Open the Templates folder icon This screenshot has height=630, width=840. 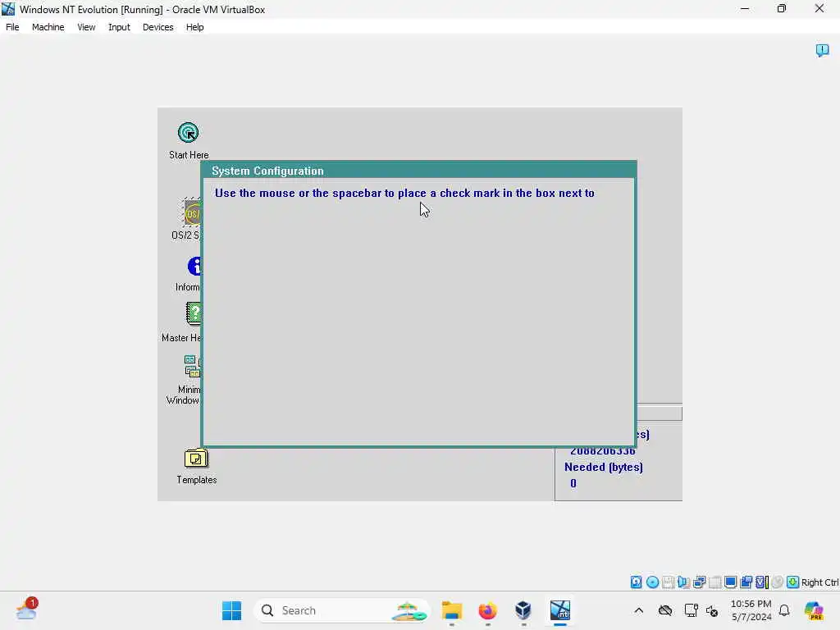[x=196, y=459]
